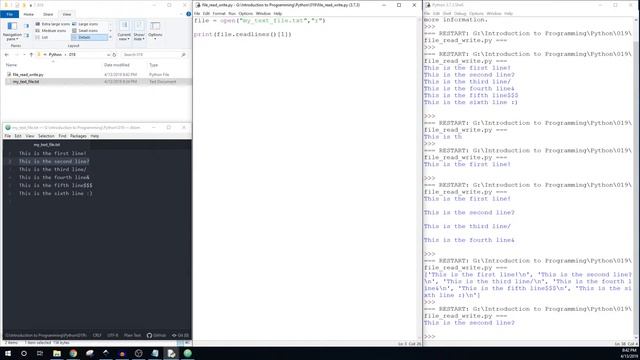The height and width of the screenshot is (360, 640).
Task: Select my_text_file.txt in Explorer
Action: [x=26, y=82]
